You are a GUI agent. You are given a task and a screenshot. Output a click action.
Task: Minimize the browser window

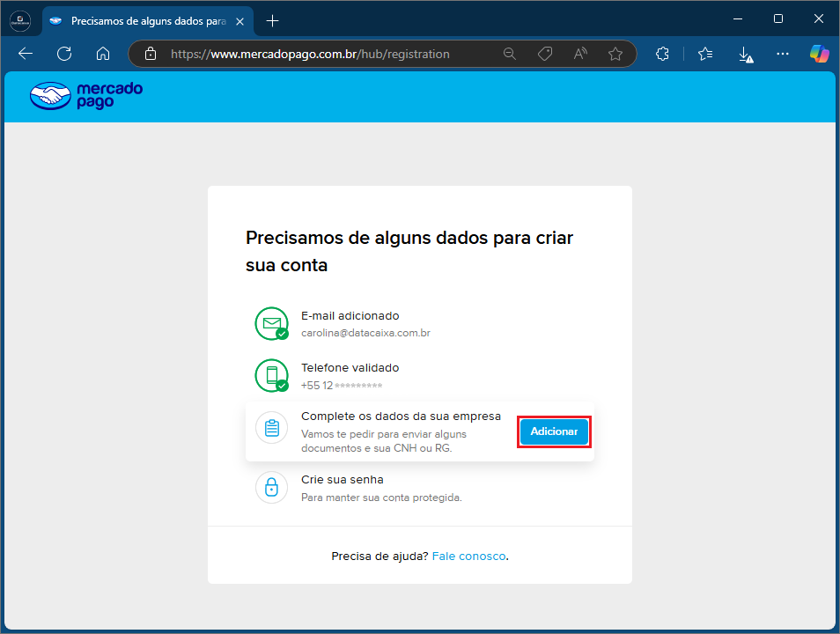738,18
